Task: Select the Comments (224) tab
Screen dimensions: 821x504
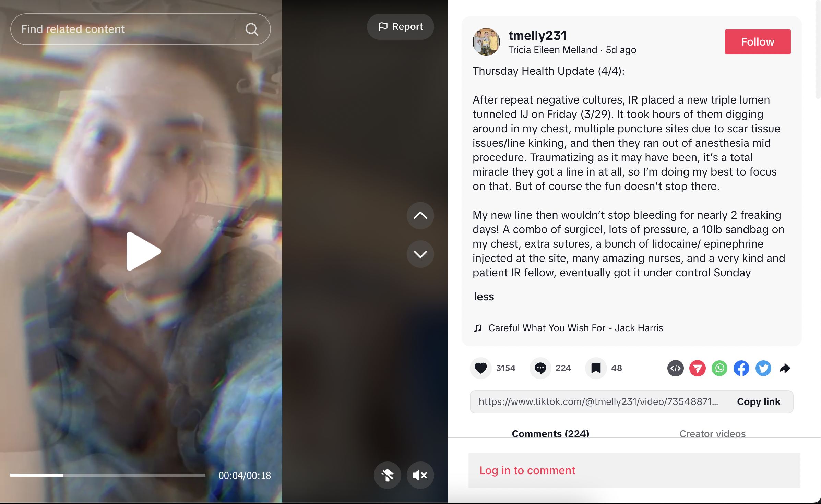Action: coord(550,434)
